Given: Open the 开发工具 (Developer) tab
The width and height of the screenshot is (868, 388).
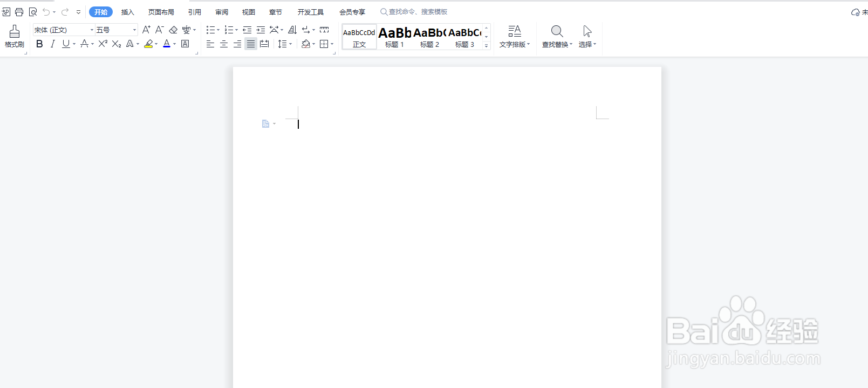Looking at the screenshot, I should click(x=311, y=12).
